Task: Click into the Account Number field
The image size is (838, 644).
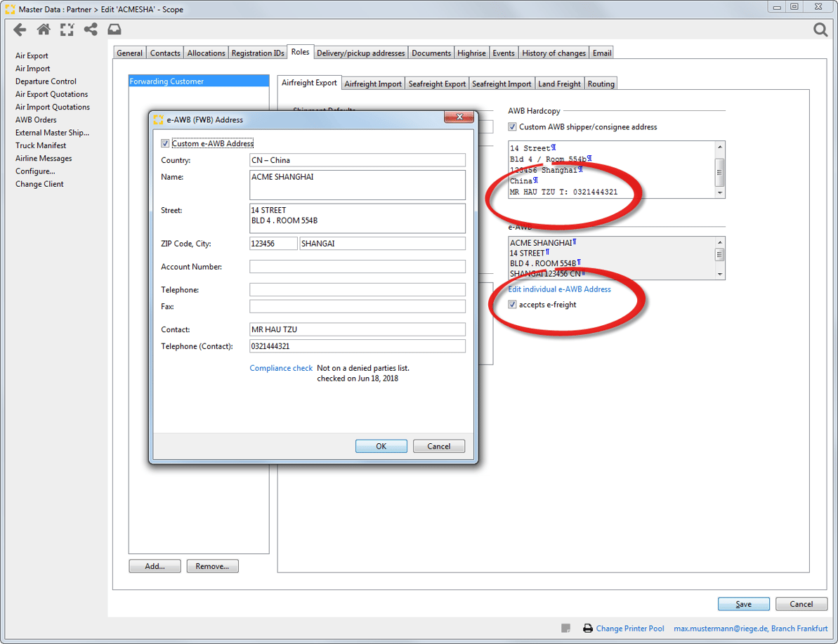Action: coord(357,267)
